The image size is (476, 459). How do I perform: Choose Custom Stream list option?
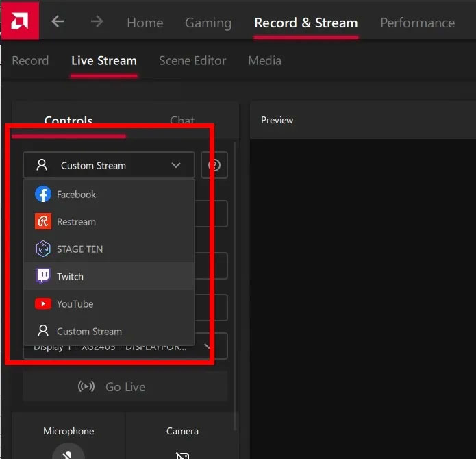[x=109, y=331]
